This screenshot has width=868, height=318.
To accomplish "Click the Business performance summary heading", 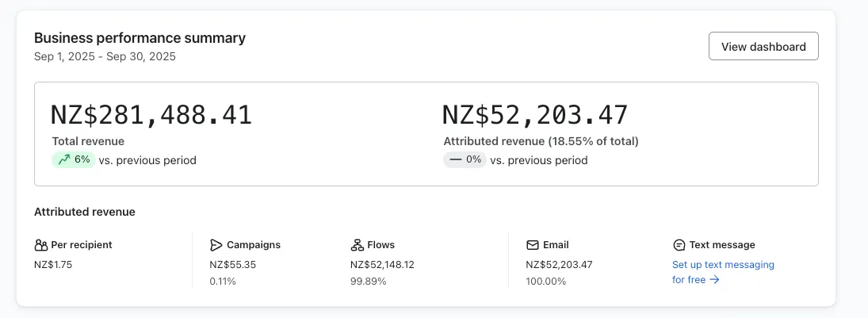I will (140, 38).
